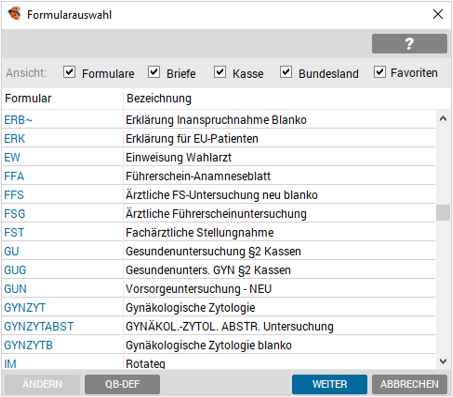The width and height of the screenshot is (453, 397).
Task: Select the GUG form code
Action: pos(15,270)
